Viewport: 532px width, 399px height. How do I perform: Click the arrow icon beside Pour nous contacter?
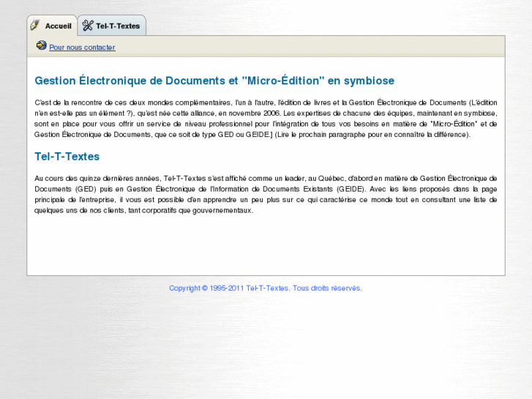pyautogui.click(x=42, y=45)
